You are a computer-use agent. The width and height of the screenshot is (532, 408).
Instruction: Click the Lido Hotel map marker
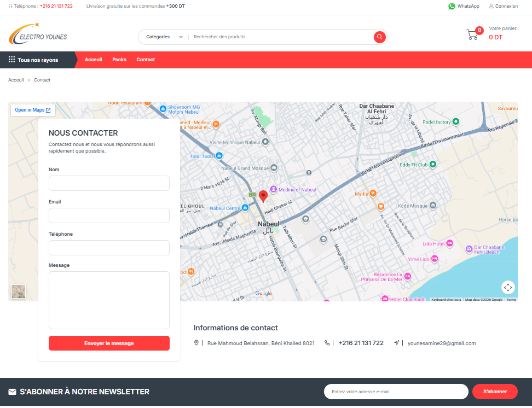[x=449, y=243]
